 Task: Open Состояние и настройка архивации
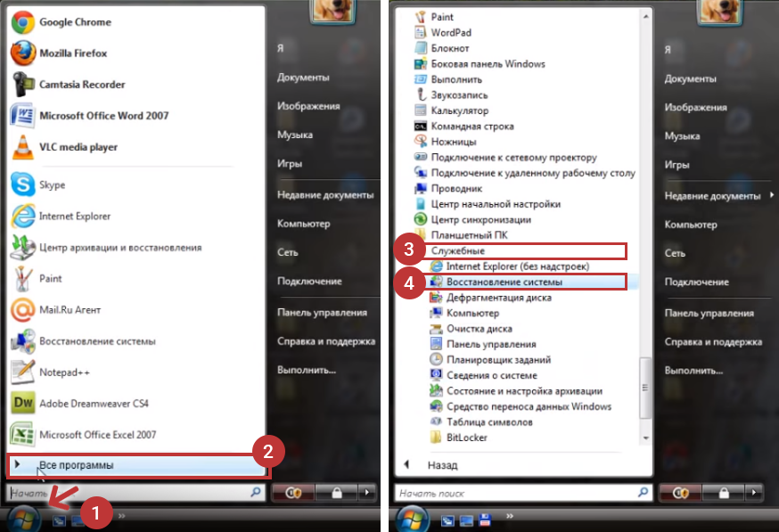(516, 391)
